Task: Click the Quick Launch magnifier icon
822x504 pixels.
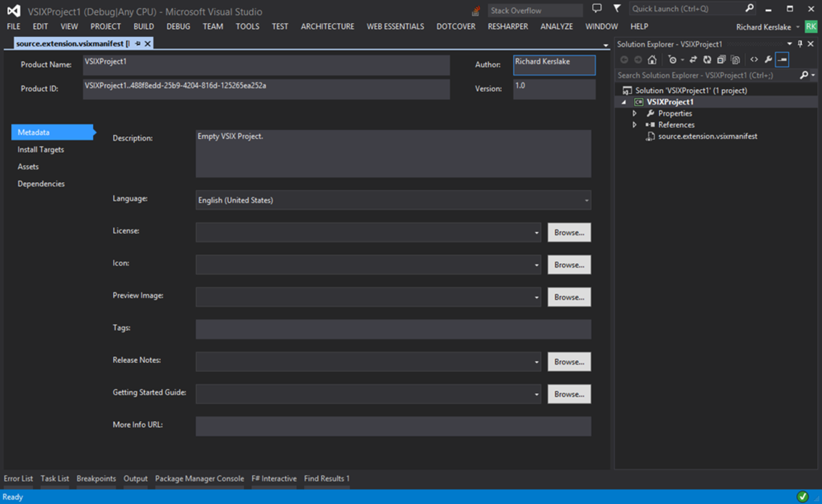Action: pyautogui.click(x=749, y=9)
